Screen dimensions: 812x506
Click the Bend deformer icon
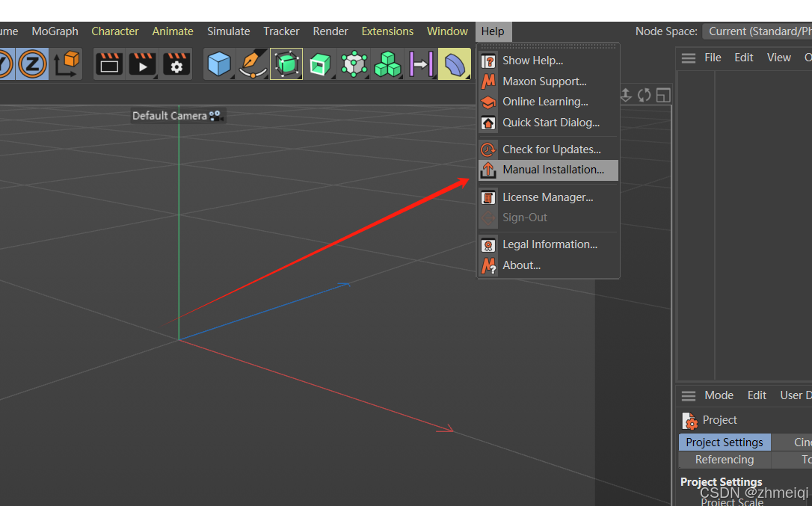point(454,64)
